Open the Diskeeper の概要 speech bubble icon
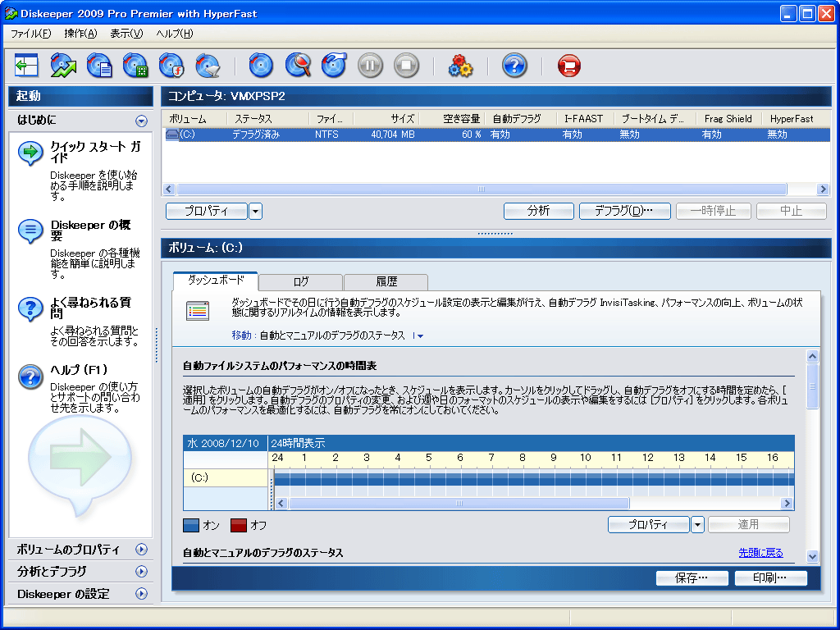 pyautogui.click(x=30, y=231)
